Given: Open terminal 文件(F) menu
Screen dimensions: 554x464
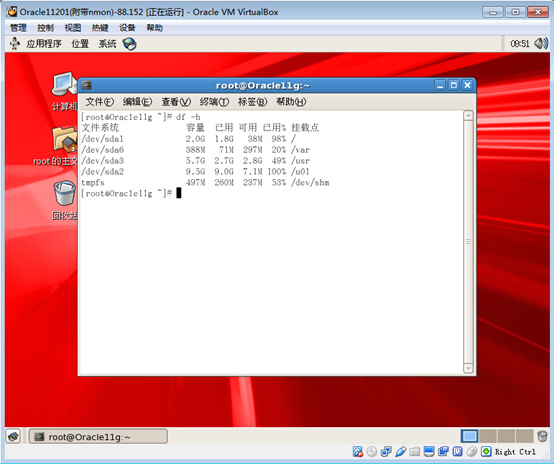Looking at the screenshot, I should point(100,102).
